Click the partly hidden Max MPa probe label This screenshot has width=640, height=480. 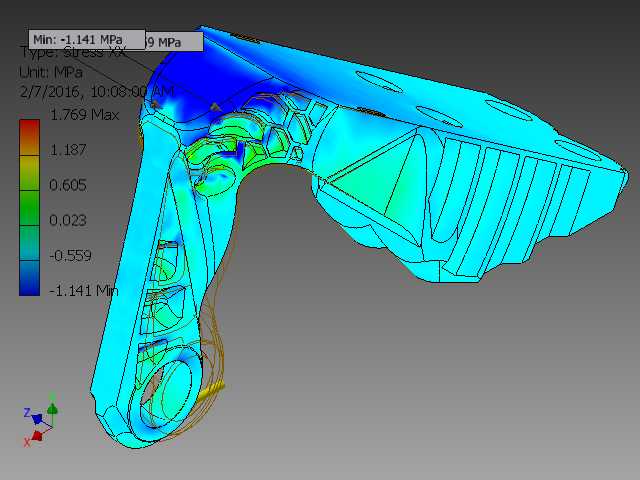(x=174, y=42)
